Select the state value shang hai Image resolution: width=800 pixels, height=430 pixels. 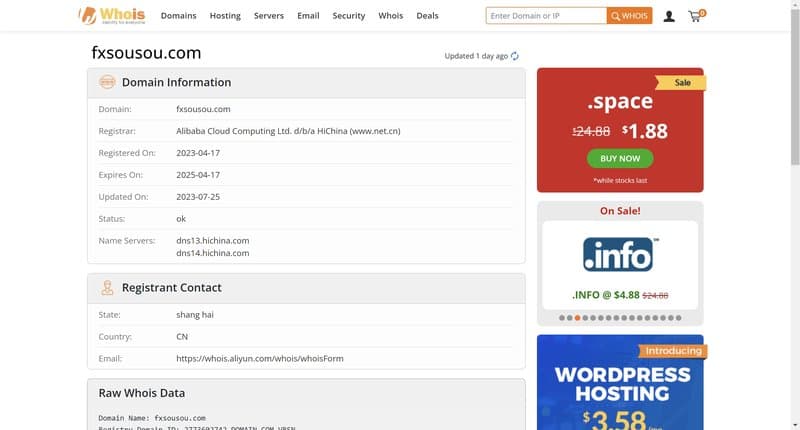tap(195, 315)
